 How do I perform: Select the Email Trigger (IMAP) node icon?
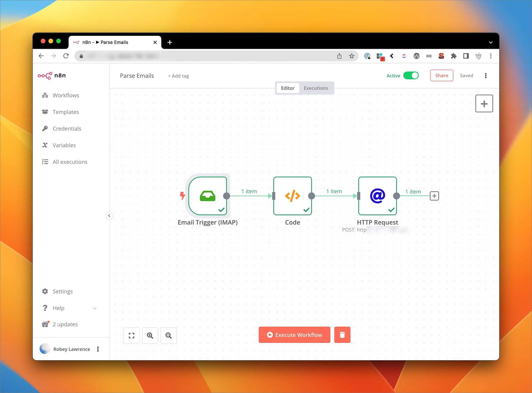[x=208, y=196]
